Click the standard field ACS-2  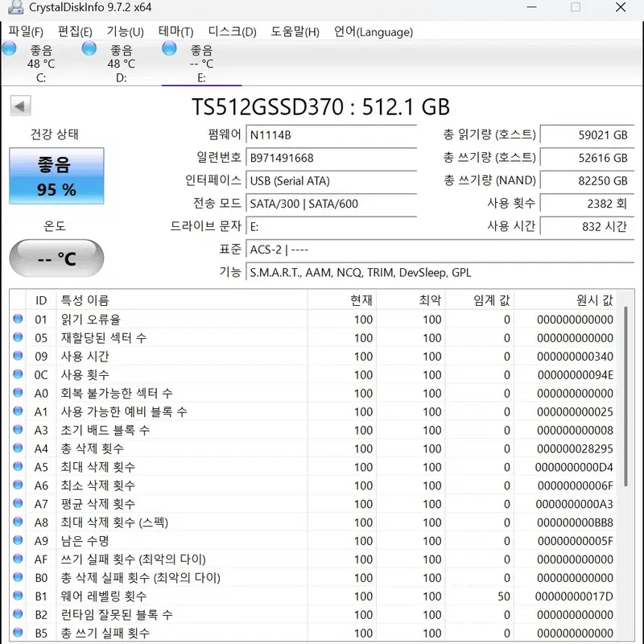pyautogui.click(x=440, y=250)
